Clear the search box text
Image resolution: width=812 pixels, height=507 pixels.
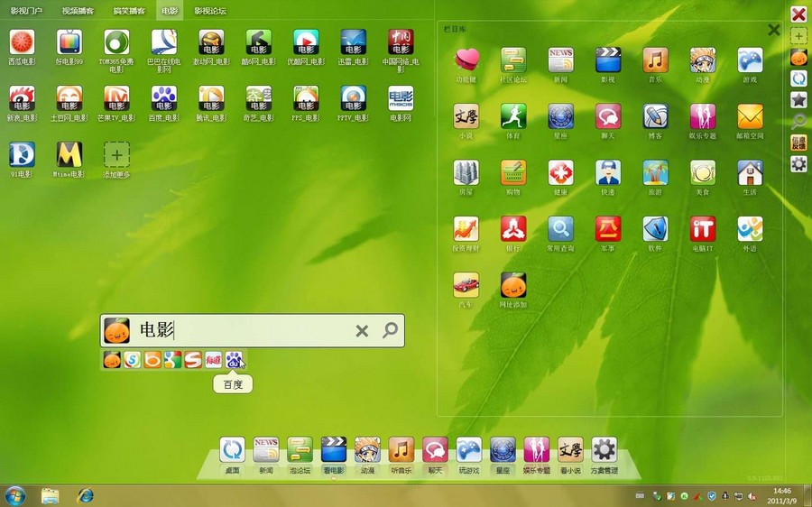tap(362, 330)
